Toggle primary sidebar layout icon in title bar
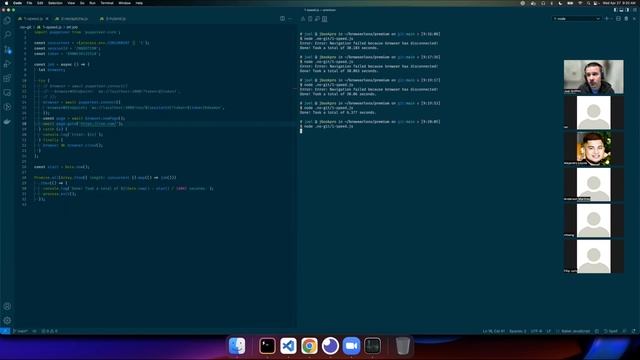Screen dimensions: 640x360 (615, 10)
